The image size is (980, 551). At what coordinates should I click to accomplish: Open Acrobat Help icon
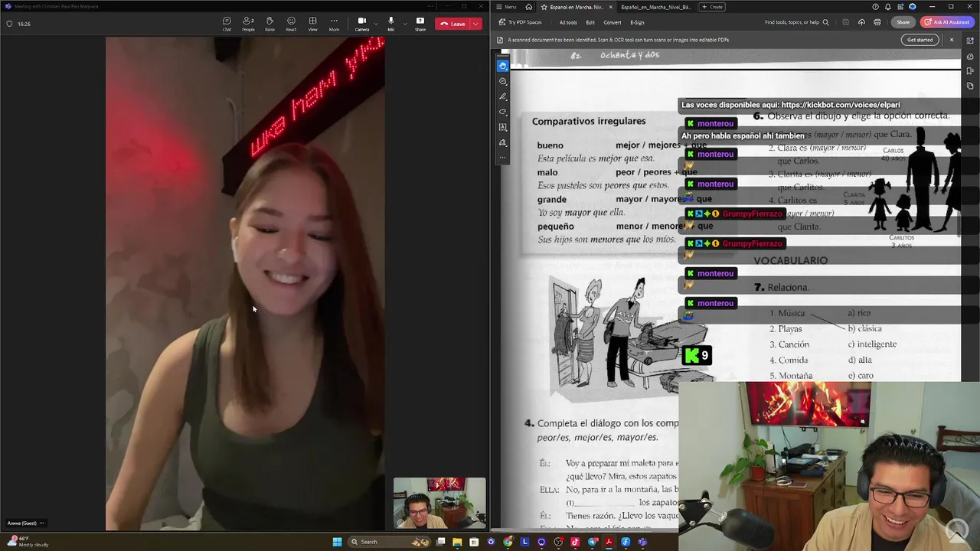click(875, 7)
